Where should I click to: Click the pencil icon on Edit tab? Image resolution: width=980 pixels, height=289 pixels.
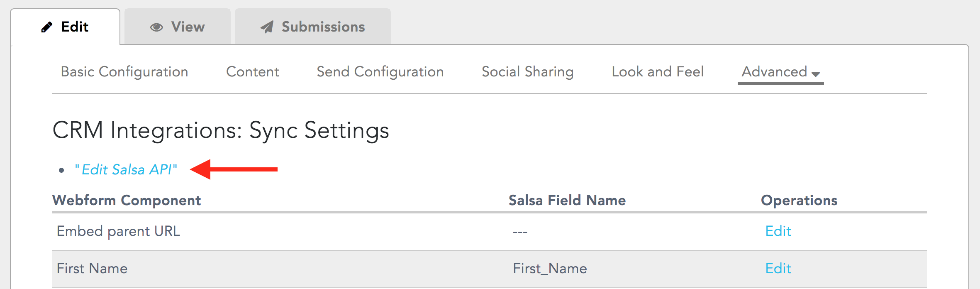(47, 27)
